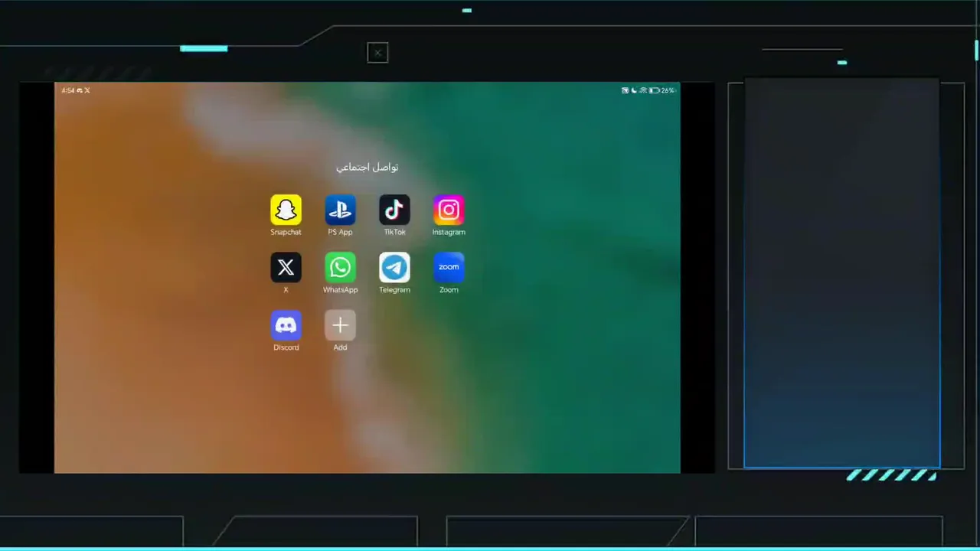
Task: Click the Discord notification icon in status bar
Action: click(80, 90)
